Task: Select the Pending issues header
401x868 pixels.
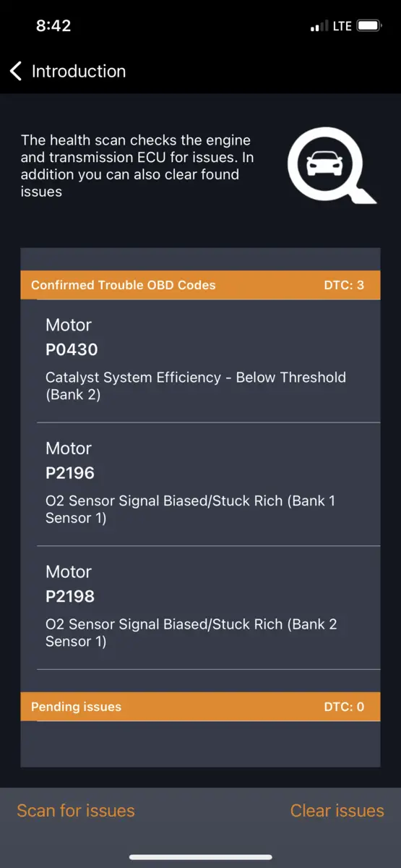Action: 200,707
